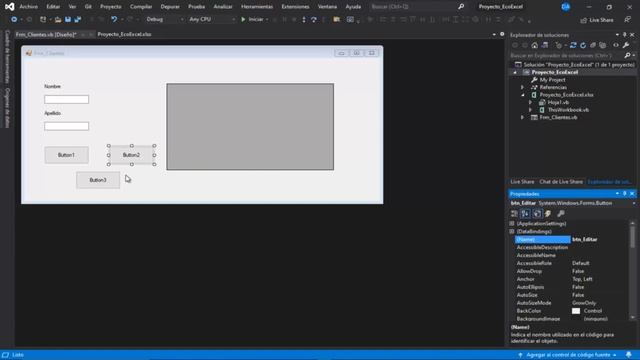Select Button2 on the form
Screen dimensions: 640x360
pyautogui.click(x=131, y=155)
